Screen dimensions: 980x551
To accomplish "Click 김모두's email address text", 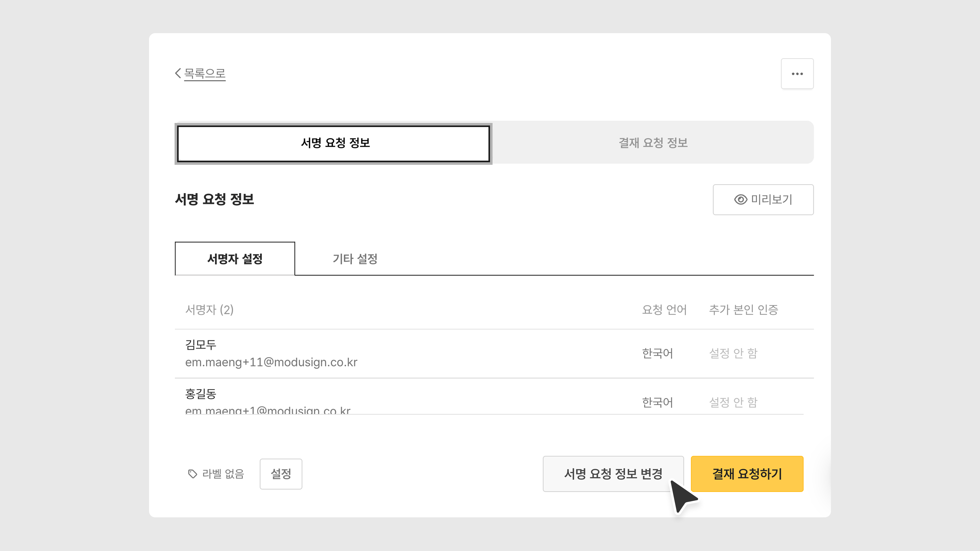I will [271, 362].
